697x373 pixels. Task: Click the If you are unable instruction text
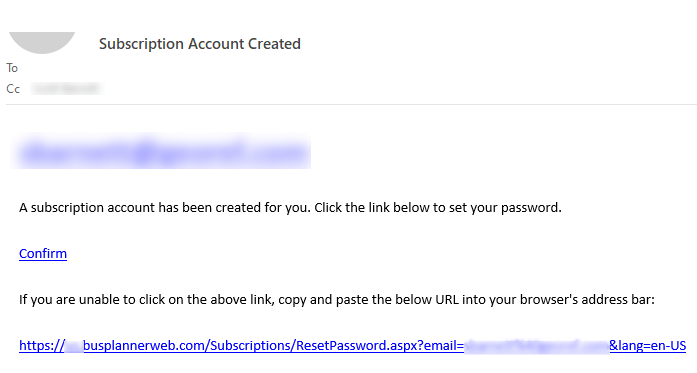click(336, 300)
